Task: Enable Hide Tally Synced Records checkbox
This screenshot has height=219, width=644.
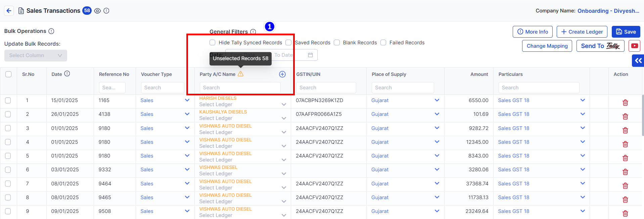Action: point(212,43)
